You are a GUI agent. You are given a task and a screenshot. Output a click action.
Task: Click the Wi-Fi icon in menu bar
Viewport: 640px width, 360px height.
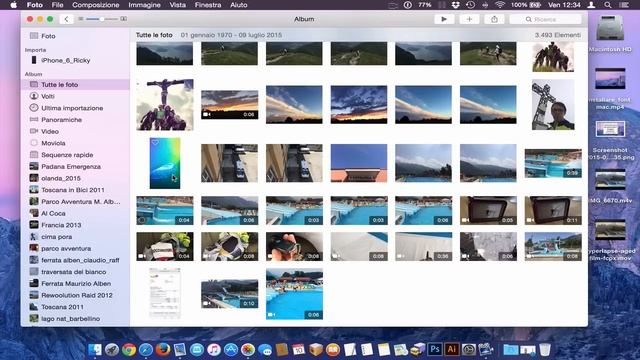[500, 5]
